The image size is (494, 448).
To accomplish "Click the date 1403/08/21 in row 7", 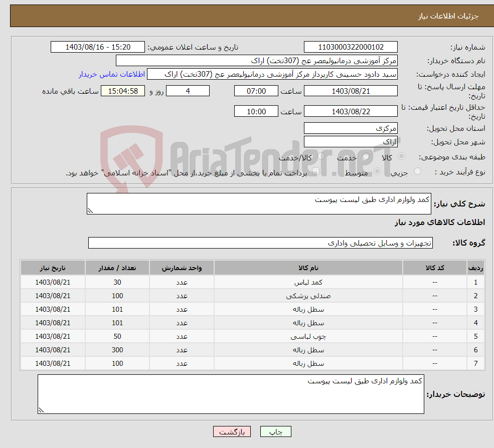I will [53, 364].
